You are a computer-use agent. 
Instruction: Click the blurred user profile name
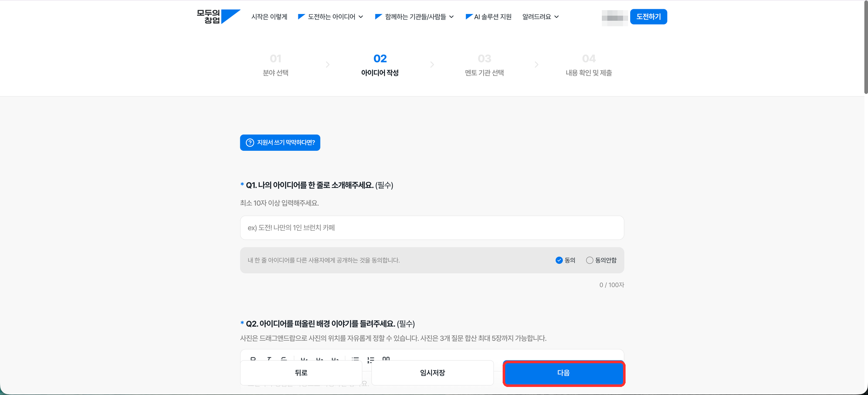coord(615,17)
